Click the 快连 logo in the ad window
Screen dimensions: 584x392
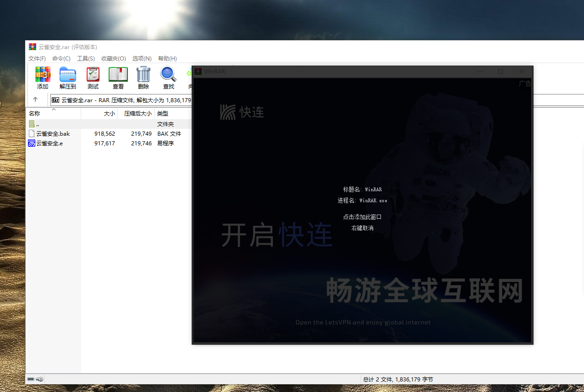(242, 112)
